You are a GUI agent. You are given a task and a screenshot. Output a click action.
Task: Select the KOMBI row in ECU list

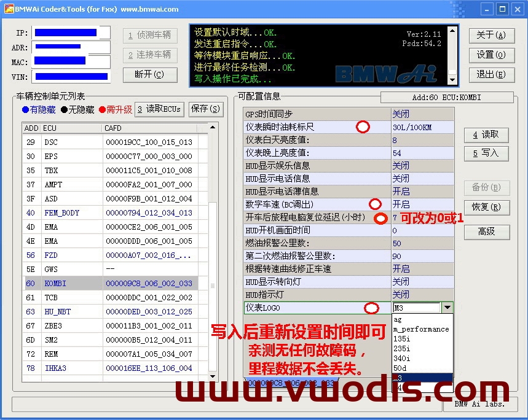pos(55,284)
